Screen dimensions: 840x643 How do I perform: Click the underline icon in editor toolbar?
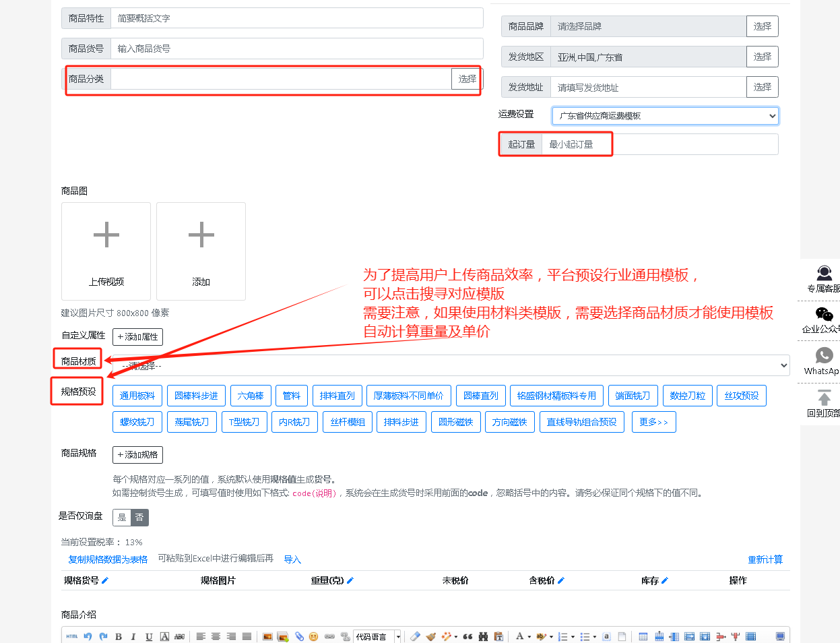(149, 636)
